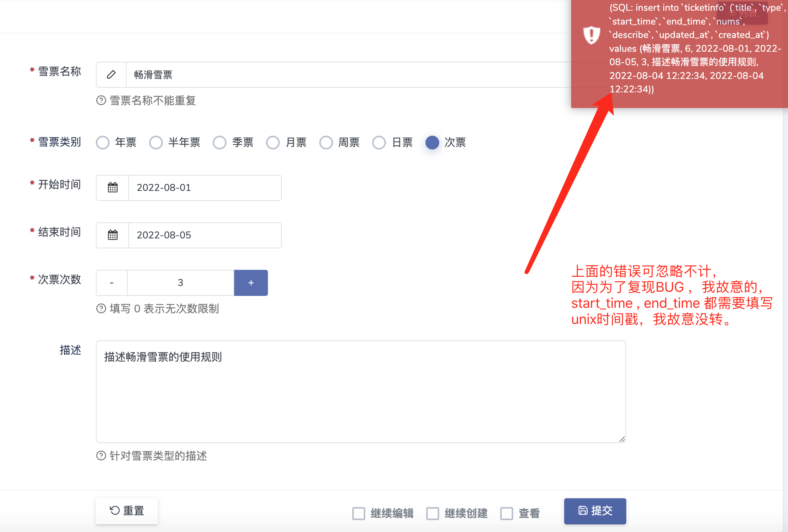This screenshot has height=532, width=788.
Task: Click the help icon next to 针对雪票类型的描述
Action: pyautogui.click(x=101, y=456)
